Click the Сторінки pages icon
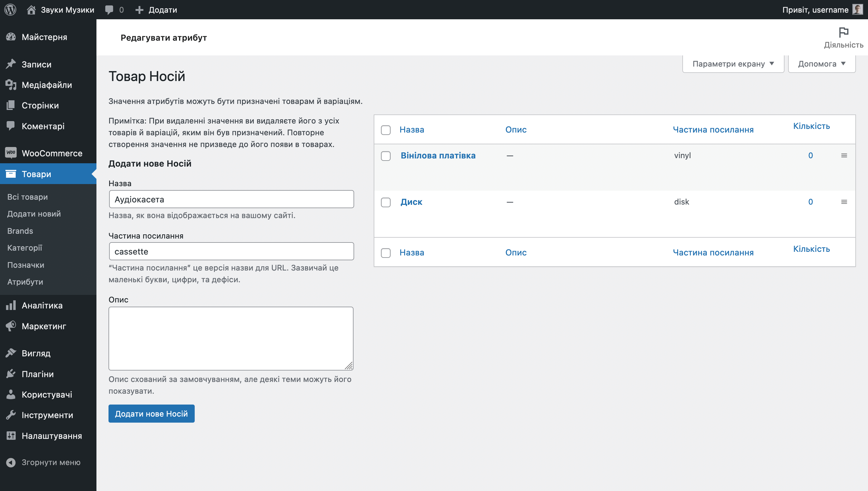868x491 pixels. [x=11, y=105]
